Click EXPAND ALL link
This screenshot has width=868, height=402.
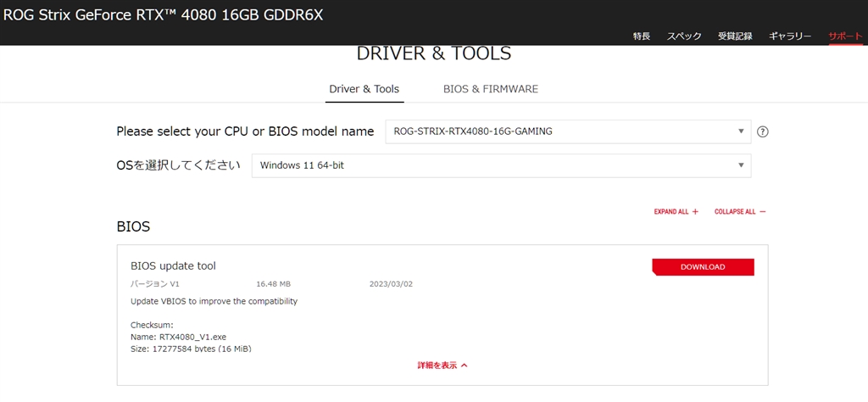pos(676,211)
